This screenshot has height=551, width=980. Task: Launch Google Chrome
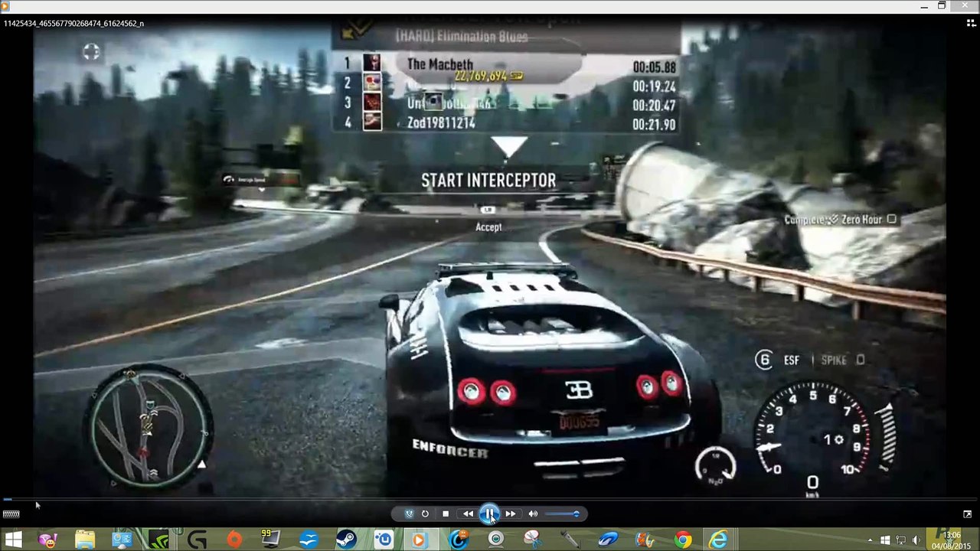pos(682,541)
